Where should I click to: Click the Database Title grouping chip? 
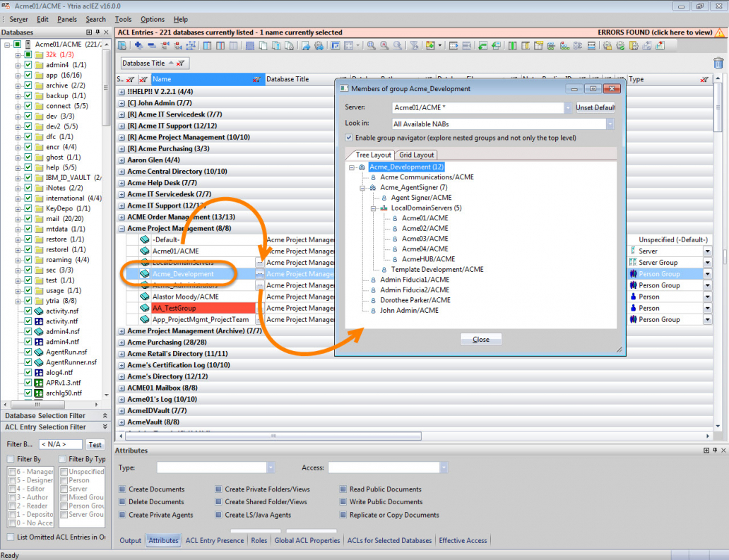tap(155, 63)
